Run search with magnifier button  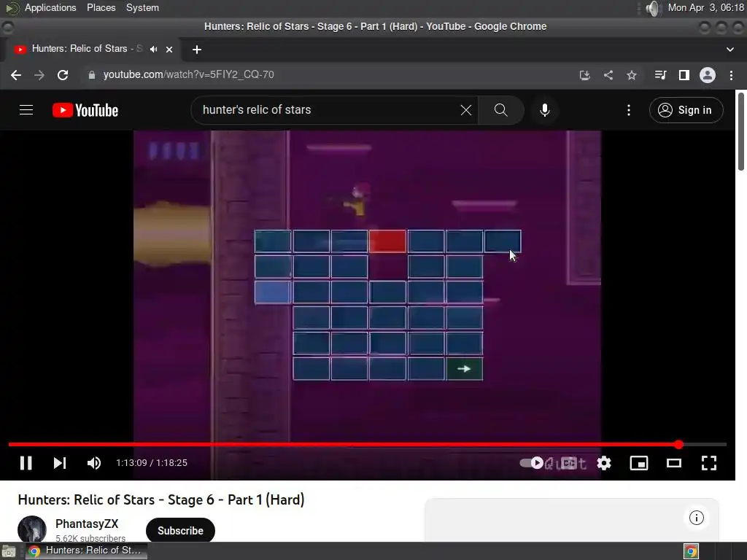(x=500, y=110)
